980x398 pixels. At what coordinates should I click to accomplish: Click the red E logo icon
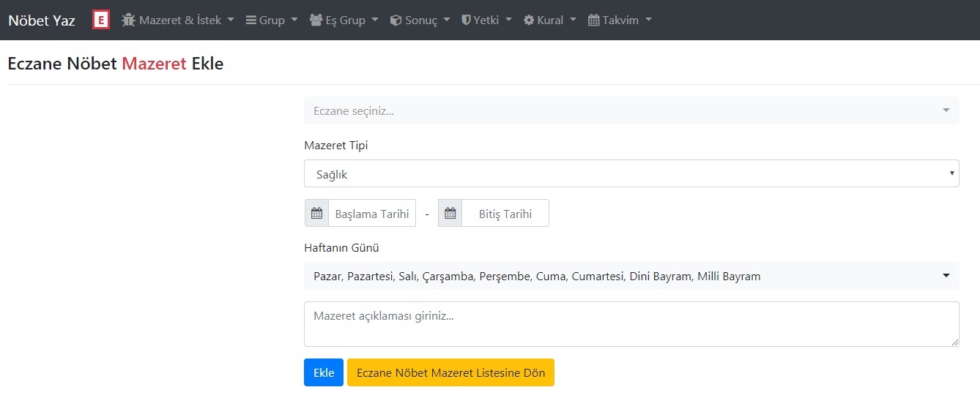[x=101, y=20]
